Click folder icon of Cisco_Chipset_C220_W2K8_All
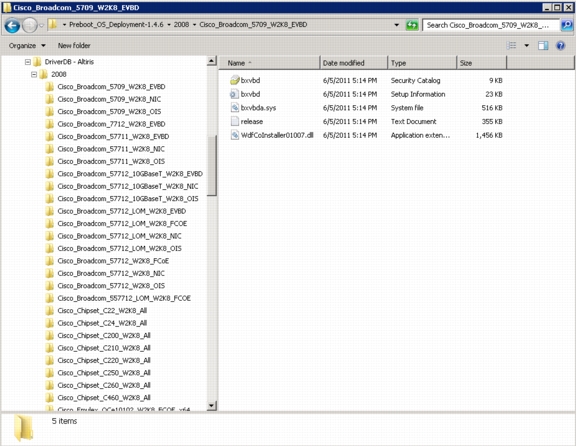 pyautogui.click(x=49, y=361)
